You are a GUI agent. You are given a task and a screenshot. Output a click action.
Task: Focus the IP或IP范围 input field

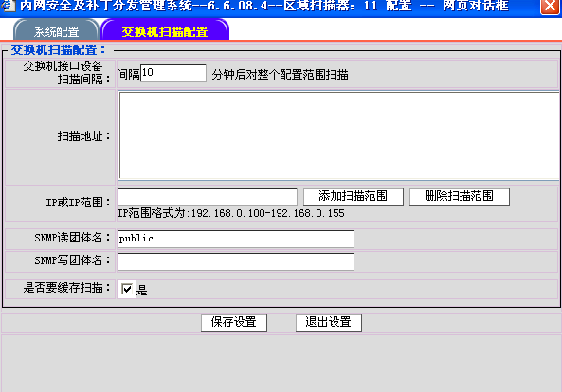[208, 197]
